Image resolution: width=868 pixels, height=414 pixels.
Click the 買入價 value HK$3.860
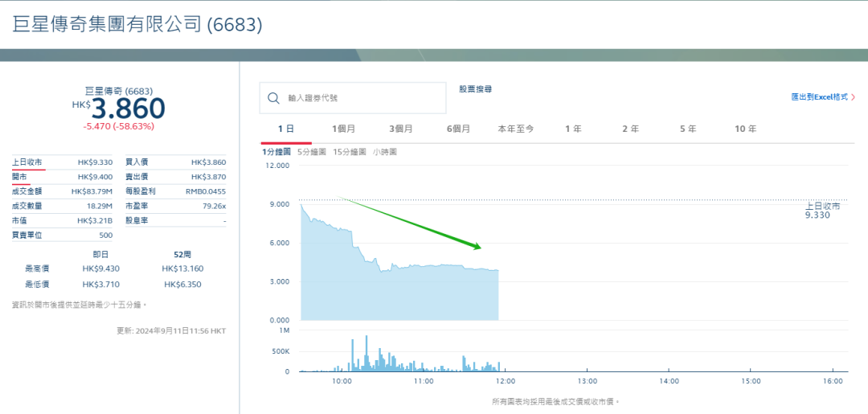pos(209,162)
